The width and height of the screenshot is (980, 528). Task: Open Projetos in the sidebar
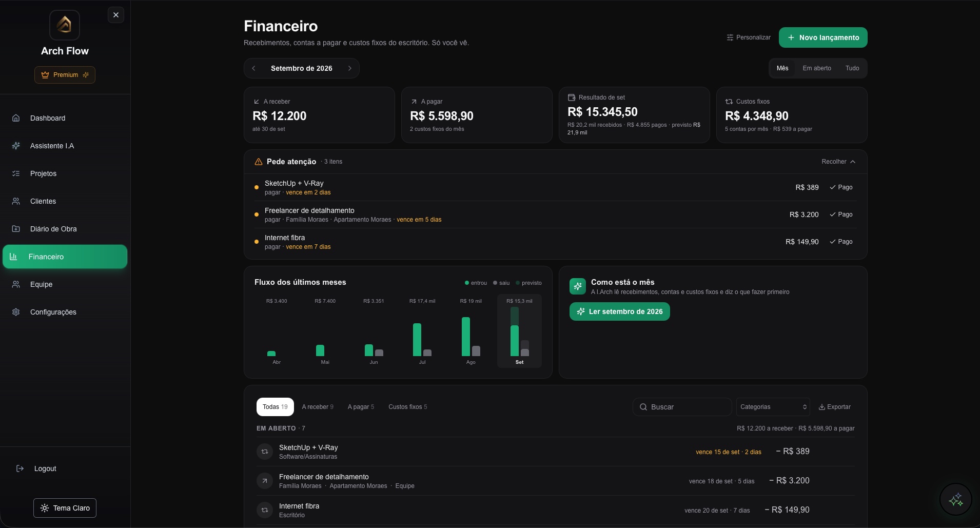pyautogui.click(x=65, y=173)
